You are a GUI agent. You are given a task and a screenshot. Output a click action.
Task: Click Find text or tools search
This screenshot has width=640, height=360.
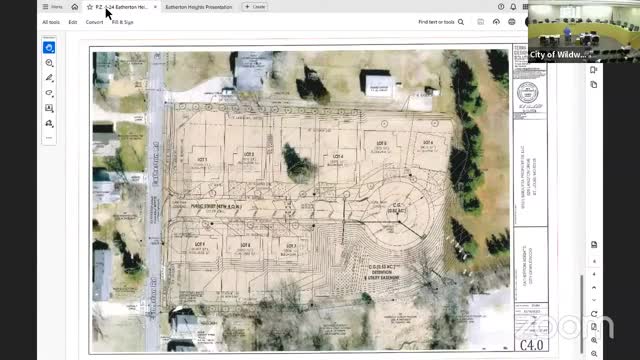coord(441,22)
